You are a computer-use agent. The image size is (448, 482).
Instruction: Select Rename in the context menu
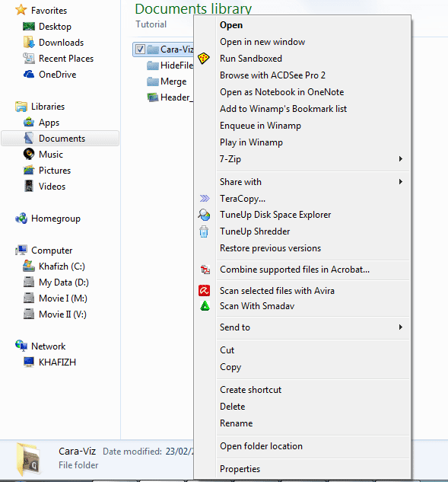coord(236,423)
